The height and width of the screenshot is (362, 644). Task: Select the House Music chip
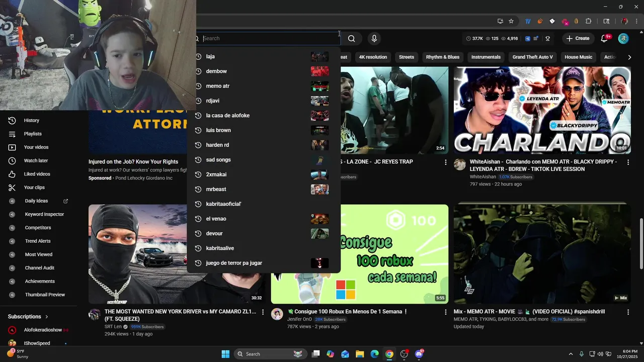click(x=578, y=57)
